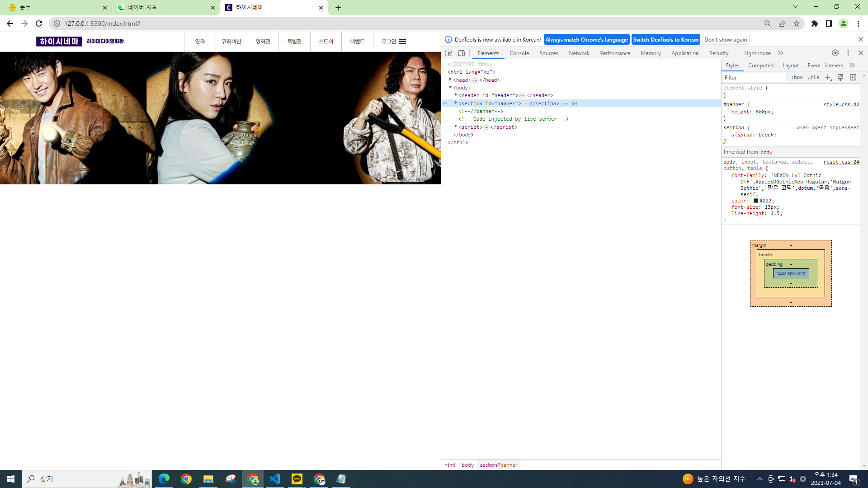Open DevTools settings gear

point(835,53)
